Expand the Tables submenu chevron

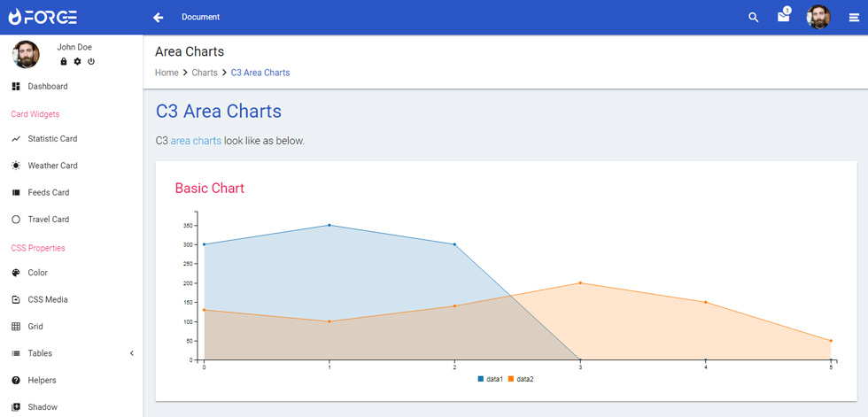132,353
